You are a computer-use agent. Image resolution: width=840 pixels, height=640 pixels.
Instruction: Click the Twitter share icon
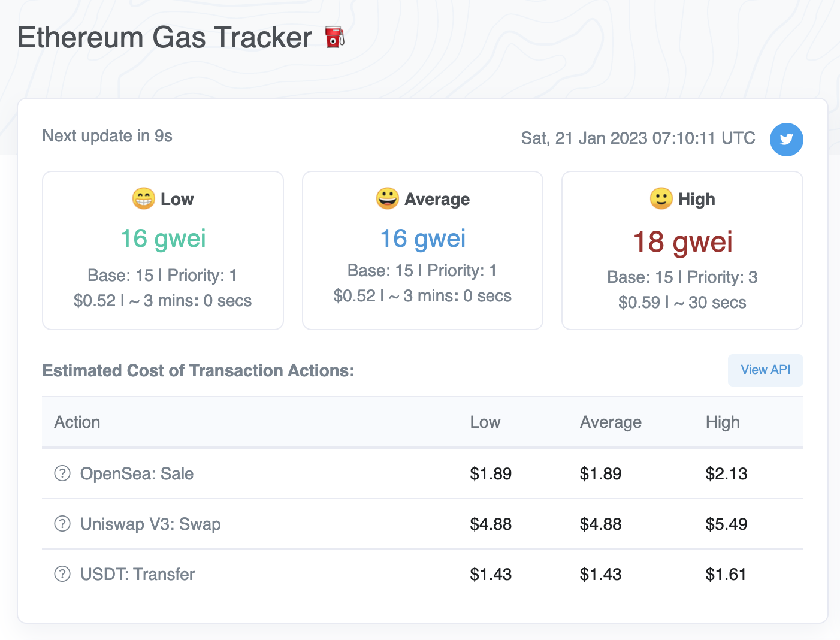tap(786, 140)
